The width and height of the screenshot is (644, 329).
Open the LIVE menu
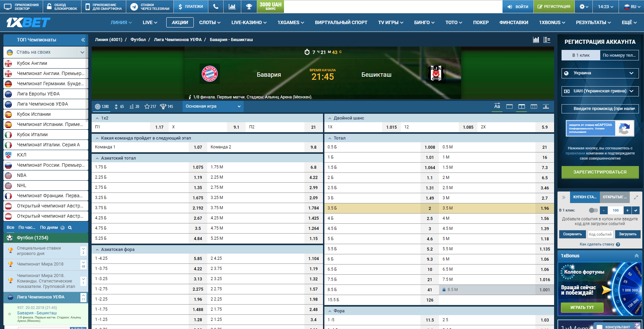[150, 22]
